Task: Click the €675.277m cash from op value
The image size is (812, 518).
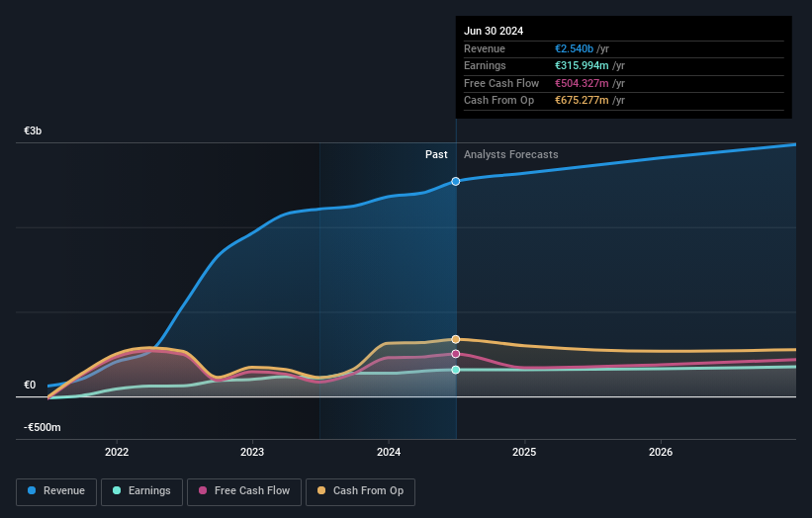Action: click(x=582, y=101)
